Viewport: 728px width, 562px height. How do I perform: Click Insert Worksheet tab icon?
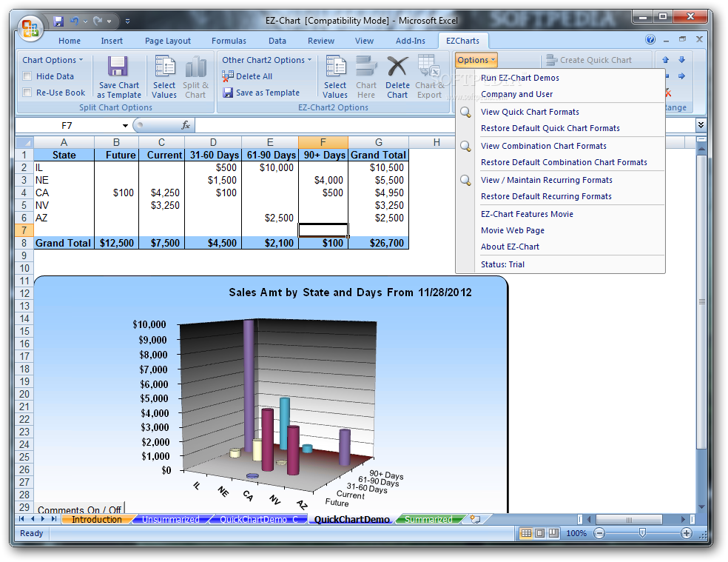[x=476, y=519]
